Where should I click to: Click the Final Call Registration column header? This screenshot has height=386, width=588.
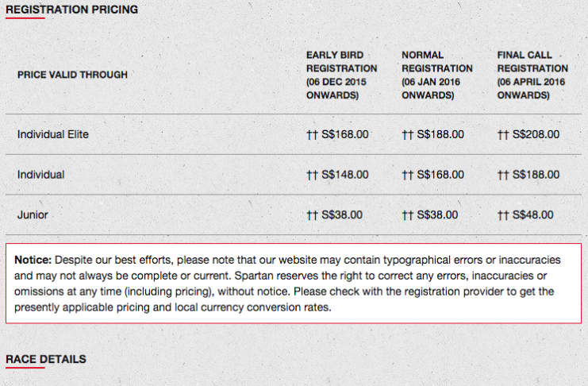click(x=532, y=75)
